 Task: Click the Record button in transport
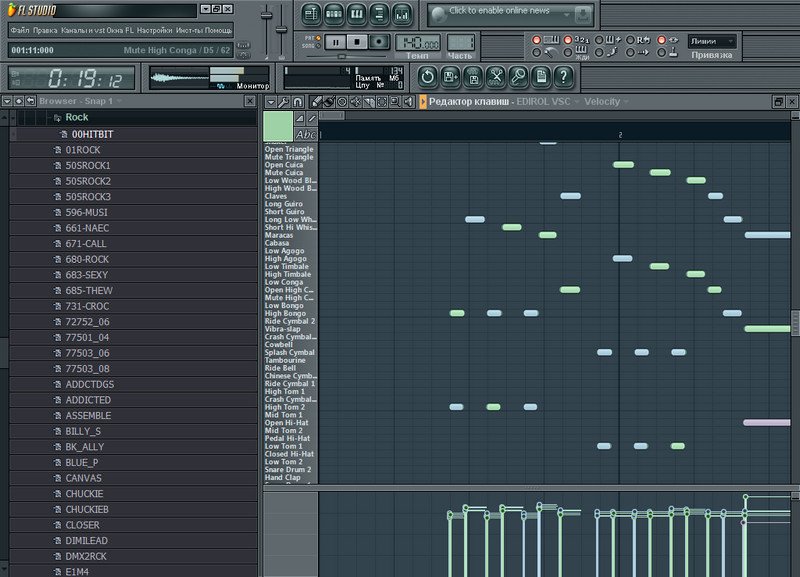click(379, 42)
